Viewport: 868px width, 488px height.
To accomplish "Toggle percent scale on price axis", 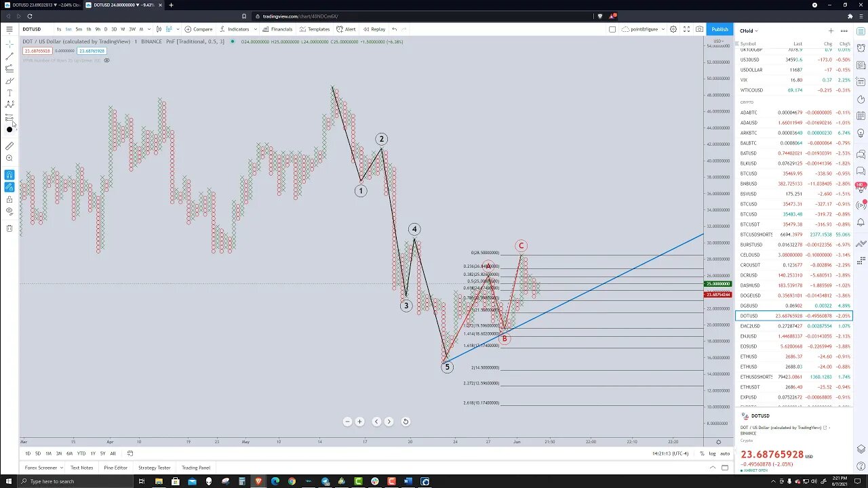I will (703, 453).
